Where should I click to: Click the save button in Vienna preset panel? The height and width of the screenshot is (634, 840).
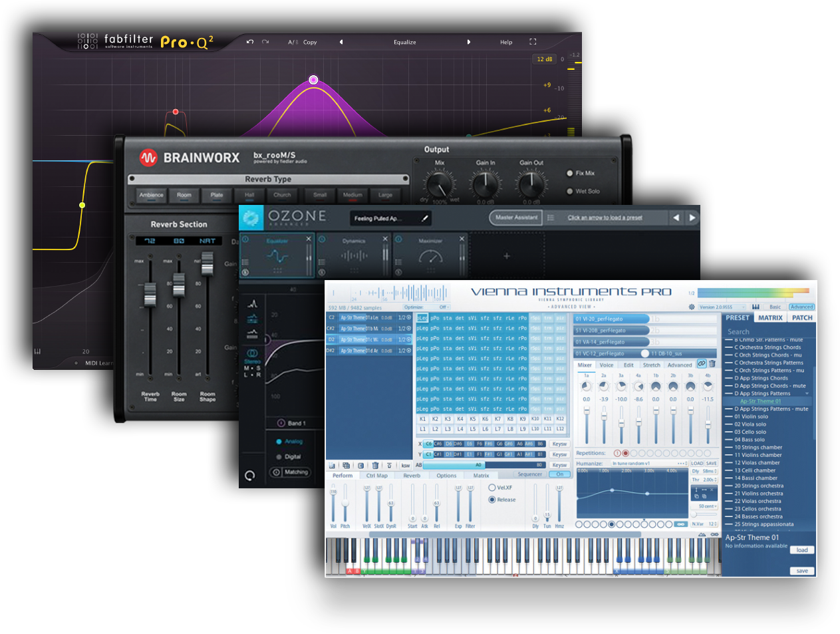(802, 571)
